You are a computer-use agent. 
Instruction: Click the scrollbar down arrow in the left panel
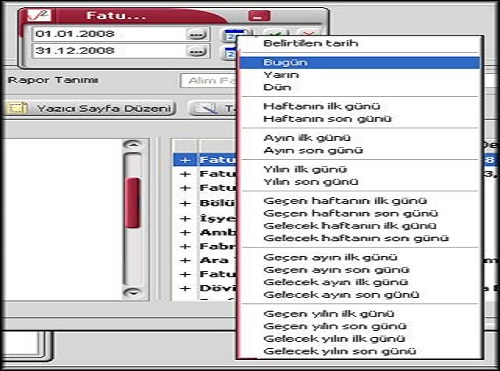tap(133, 292)
